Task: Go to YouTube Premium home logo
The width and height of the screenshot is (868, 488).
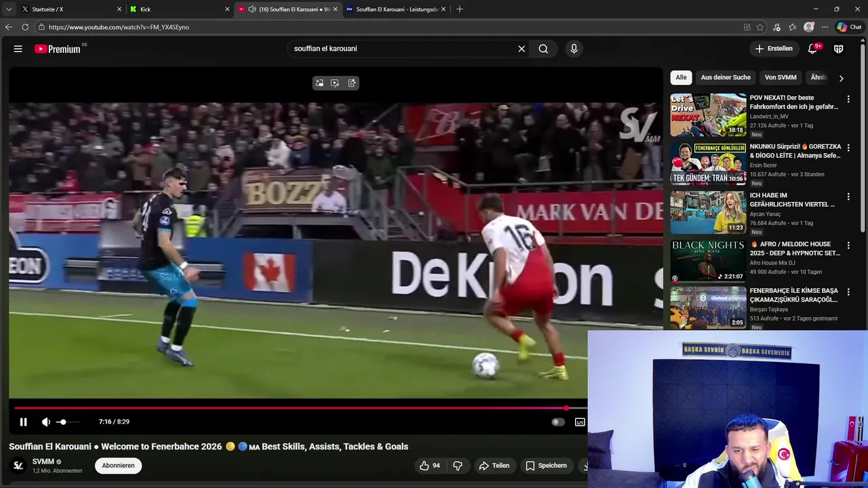Action: tap(57, 49)
